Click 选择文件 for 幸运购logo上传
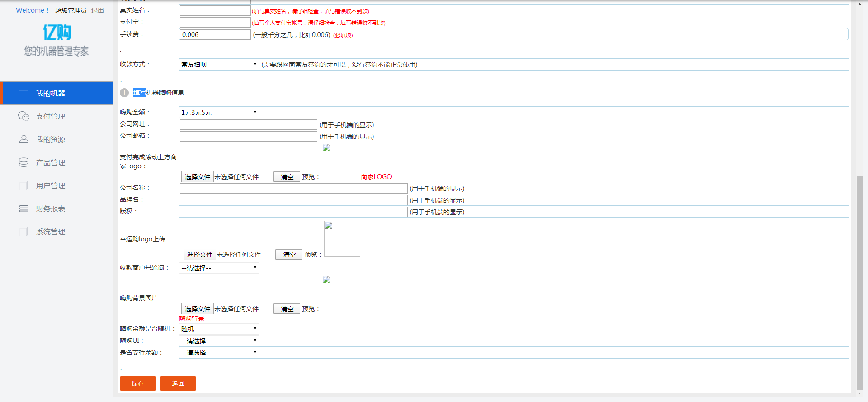Screen dimensions: 868x402 click(199, 255)
